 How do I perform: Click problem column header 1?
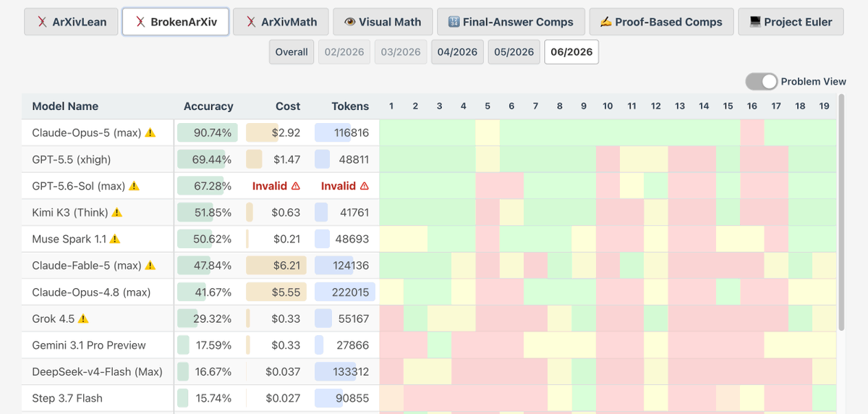(391, 106)
